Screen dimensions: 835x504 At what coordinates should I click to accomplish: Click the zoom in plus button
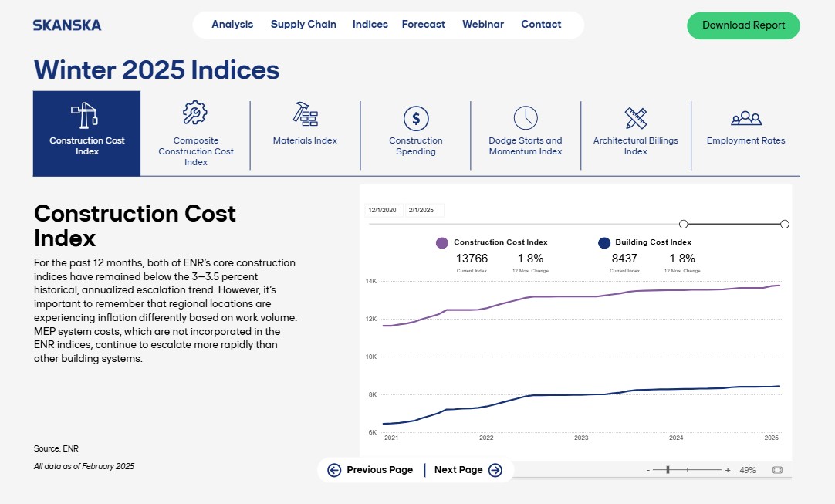tap(728, 470)
